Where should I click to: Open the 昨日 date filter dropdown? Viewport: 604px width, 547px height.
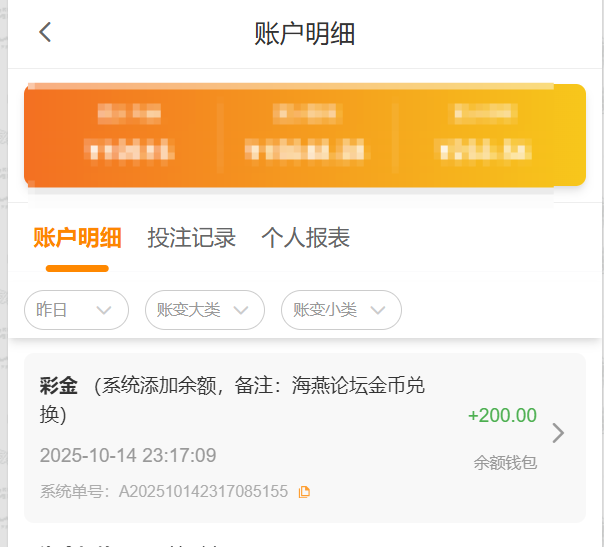coord(76,310)
